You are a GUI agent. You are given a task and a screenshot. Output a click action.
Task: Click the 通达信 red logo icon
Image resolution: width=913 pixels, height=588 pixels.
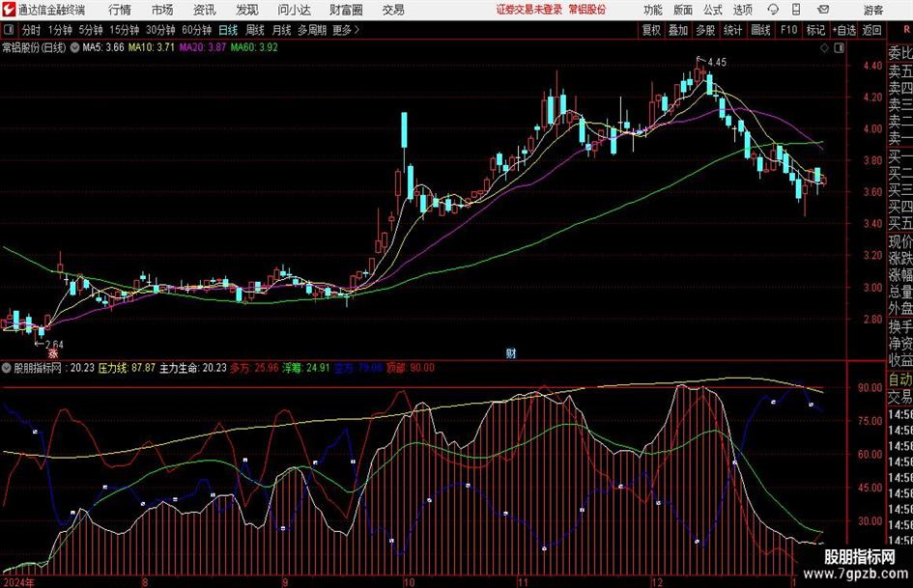click(9, 10)
